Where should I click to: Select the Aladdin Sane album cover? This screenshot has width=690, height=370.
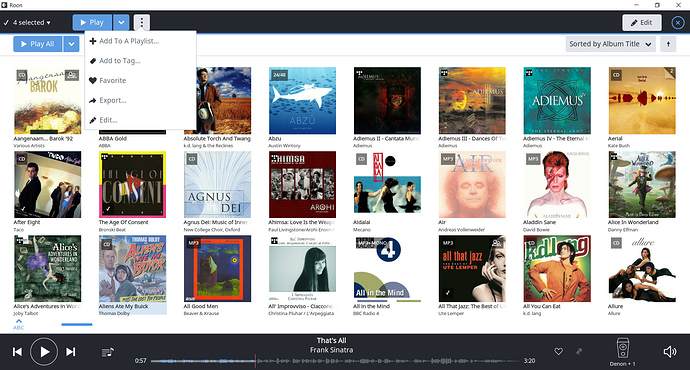point(557,185)
